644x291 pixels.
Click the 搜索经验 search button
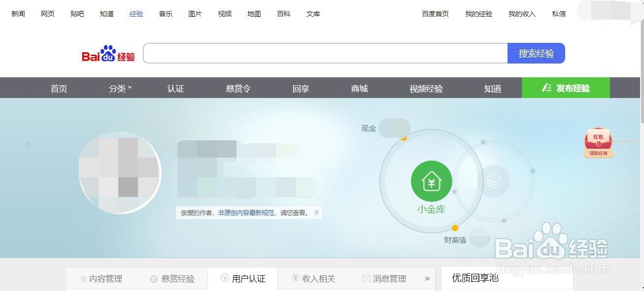tap(536, 53)
